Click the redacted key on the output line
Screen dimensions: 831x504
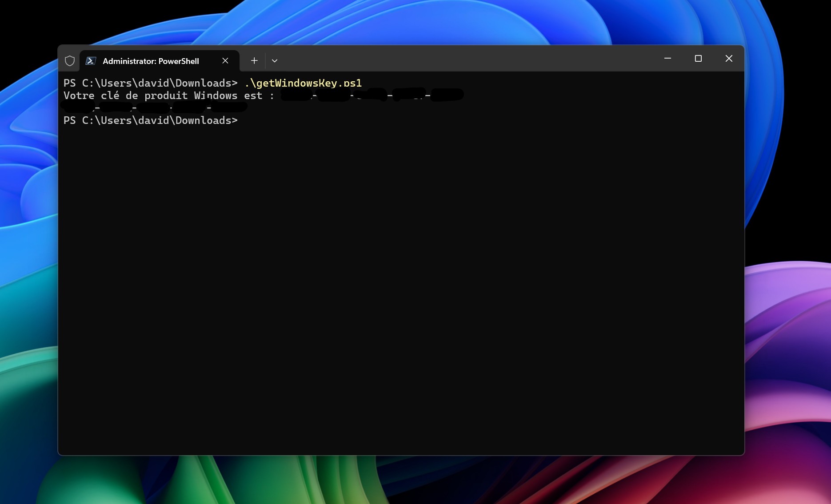(x=372, y=95)
